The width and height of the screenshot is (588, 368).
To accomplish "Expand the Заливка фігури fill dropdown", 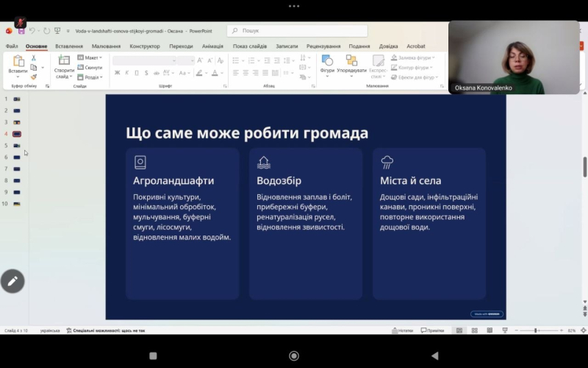I will coord(413,57).
